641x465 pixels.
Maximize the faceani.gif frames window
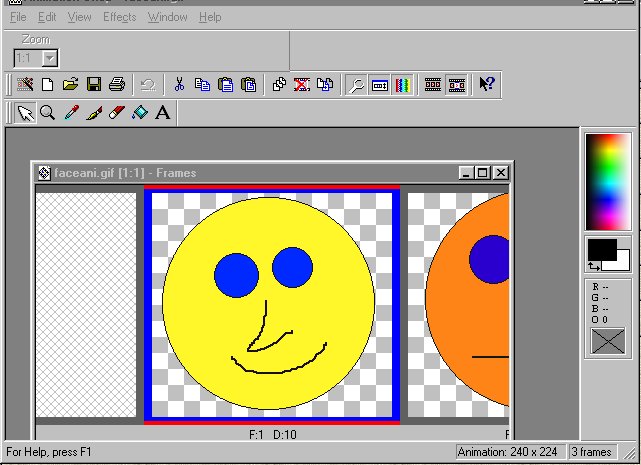coord(482,173)
